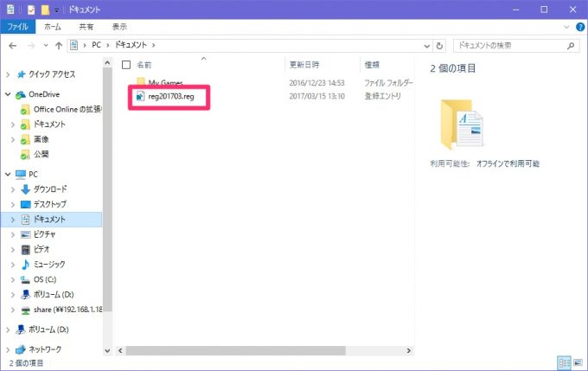588x371 pixels.
Task: Click the file list horizontal scrollbar thumb
Action: [x=235, y=351]
